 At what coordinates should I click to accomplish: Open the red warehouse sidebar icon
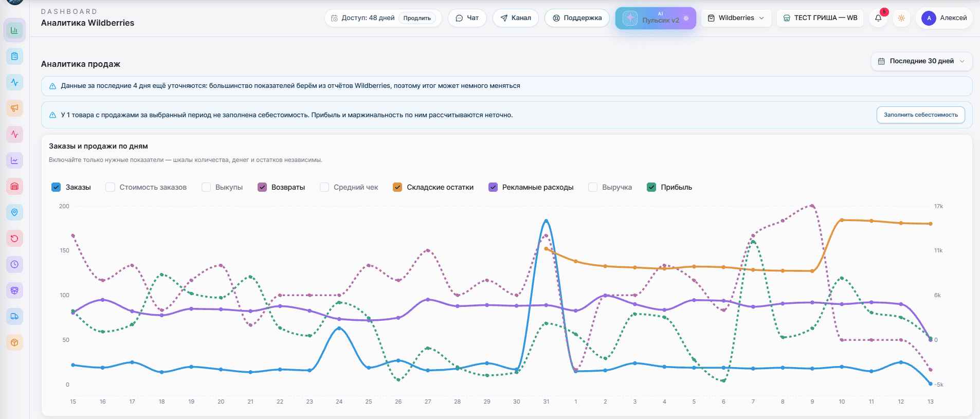click(14, 186)
